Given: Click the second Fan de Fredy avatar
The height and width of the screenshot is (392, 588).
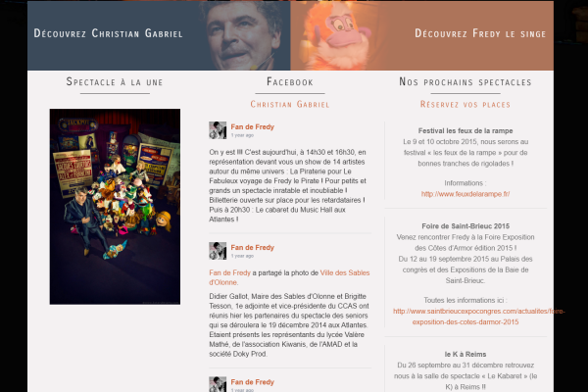Looking at the screenshot, I should click(218, 251).
